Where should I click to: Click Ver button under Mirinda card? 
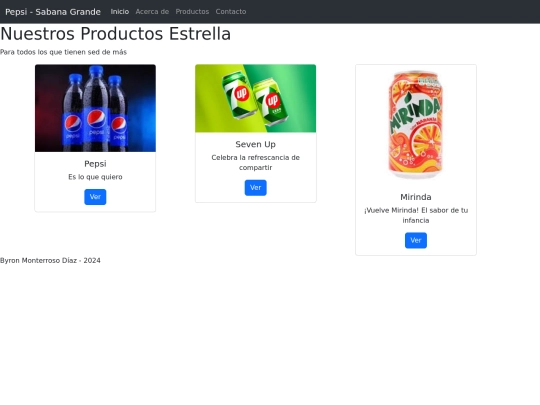pos(416,240)
